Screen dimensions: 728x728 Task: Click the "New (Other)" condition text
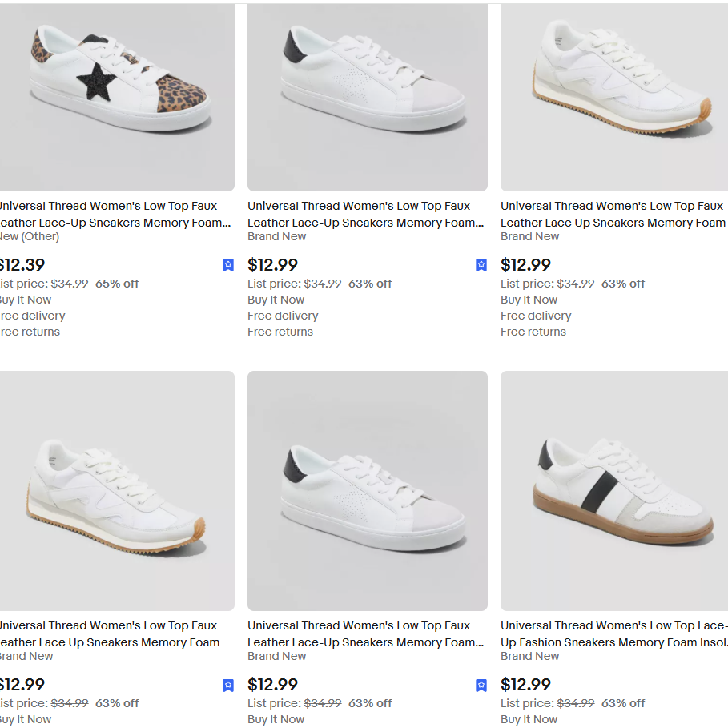(x=30, y=236)
